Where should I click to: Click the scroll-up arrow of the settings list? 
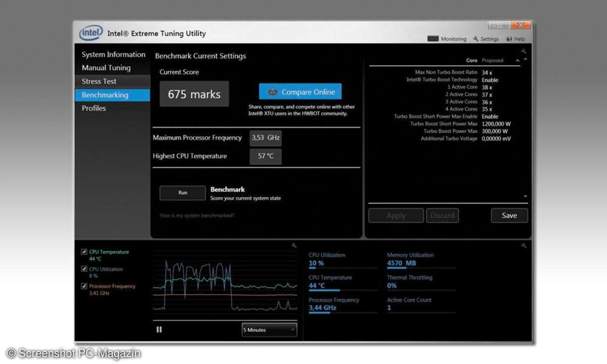[525, 59]
